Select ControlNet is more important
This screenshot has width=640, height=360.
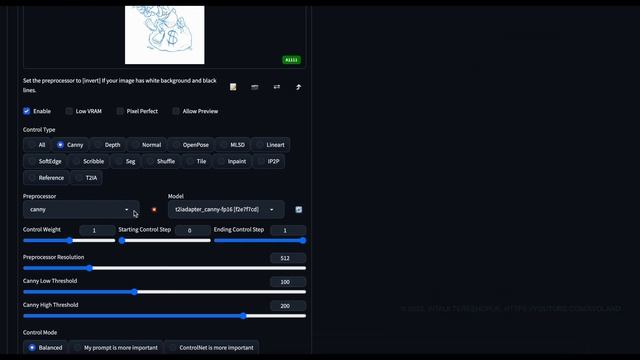[211, 348]
